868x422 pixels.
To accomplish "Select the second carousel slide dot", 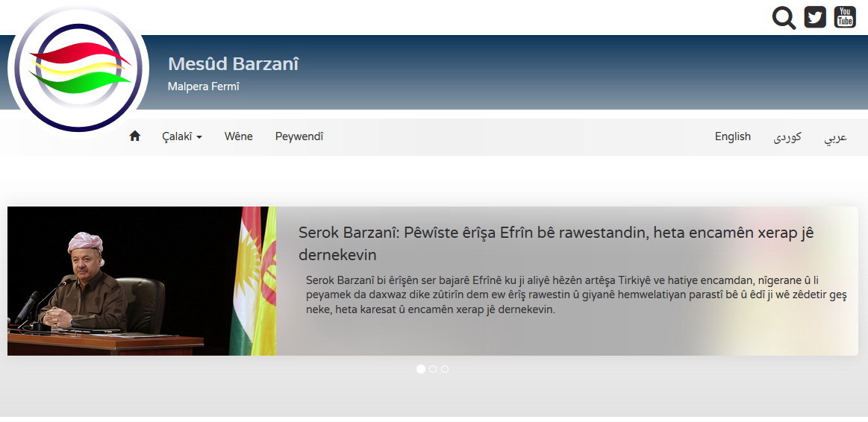I will coord(433,369).
